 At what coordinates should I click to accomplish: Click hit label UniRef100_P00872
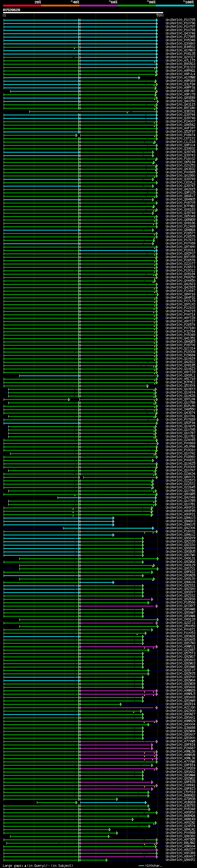[180, 460]
